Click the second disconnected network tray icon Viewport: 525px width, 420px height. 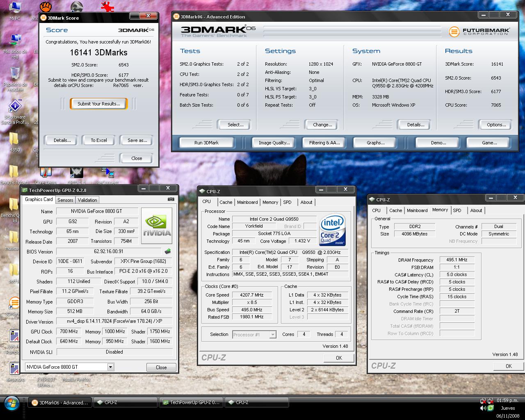pos(491,401)
